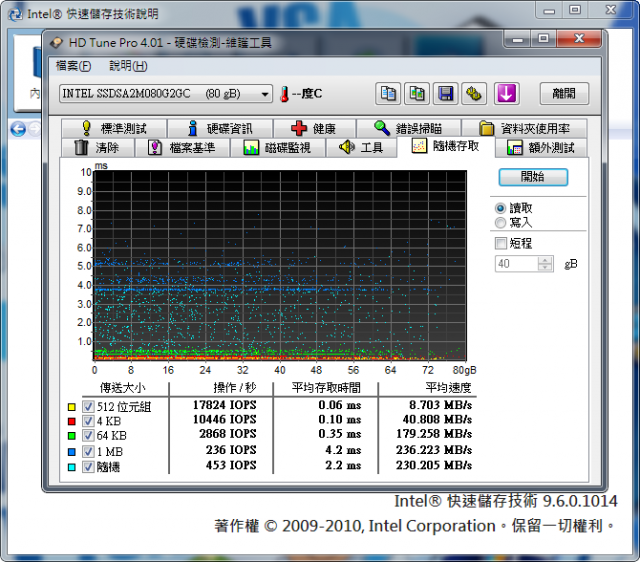Decrease gB value with stepper down arrow
The width and height of the screenshot is (640, 562).
coord(545,268)
